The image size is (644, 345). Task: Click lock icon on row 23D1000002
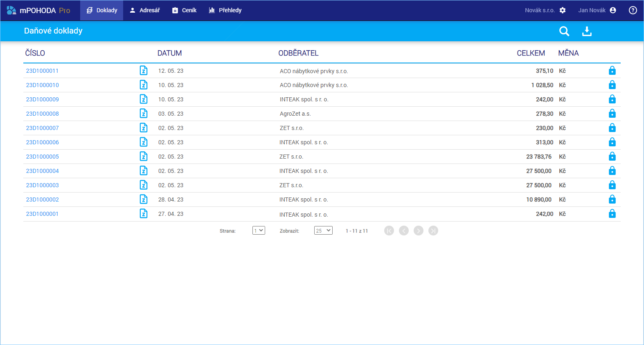coord(612,199)
